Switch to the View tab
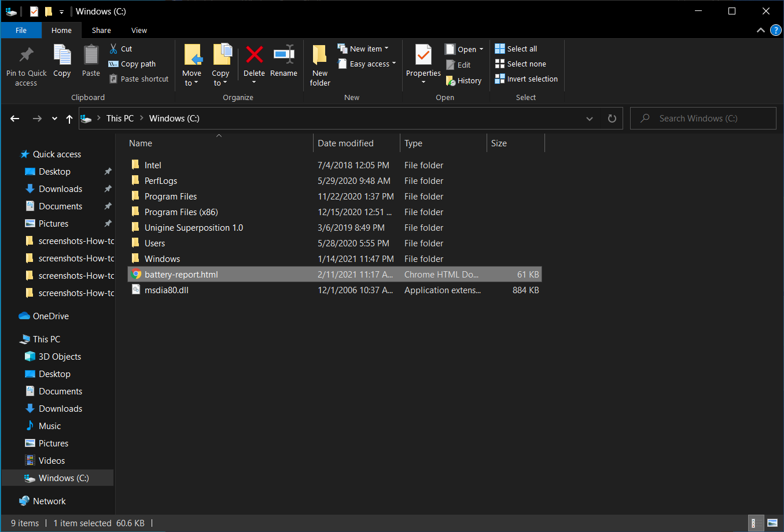The image size is (784, 532). click(x=139, y=30)
